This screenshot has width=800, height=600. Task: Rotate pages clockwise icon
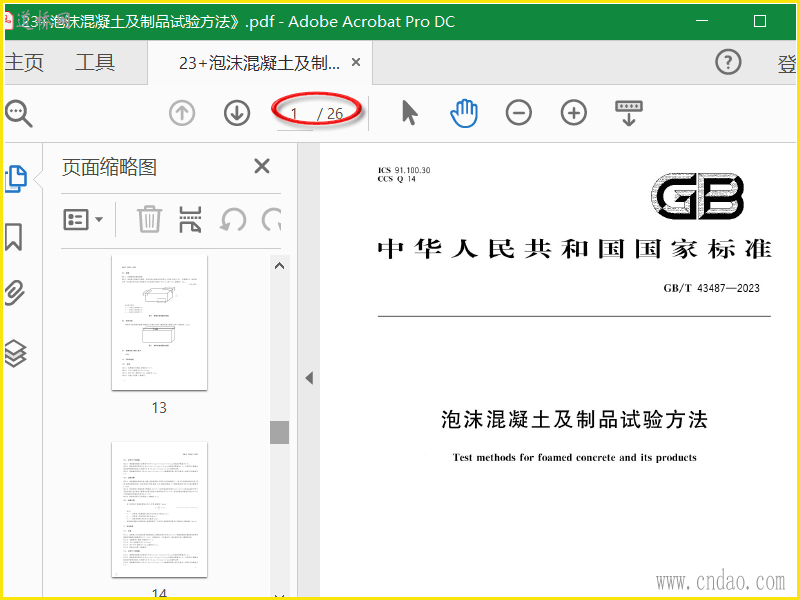click(x=272, y=220)
